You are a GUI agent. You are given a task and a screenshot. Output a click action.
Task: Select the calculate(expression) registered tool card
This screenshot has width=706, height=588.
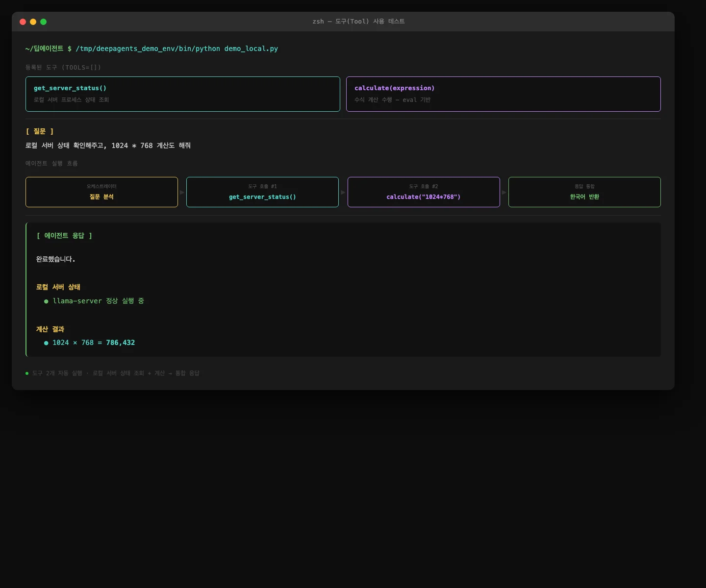[503, 94]
